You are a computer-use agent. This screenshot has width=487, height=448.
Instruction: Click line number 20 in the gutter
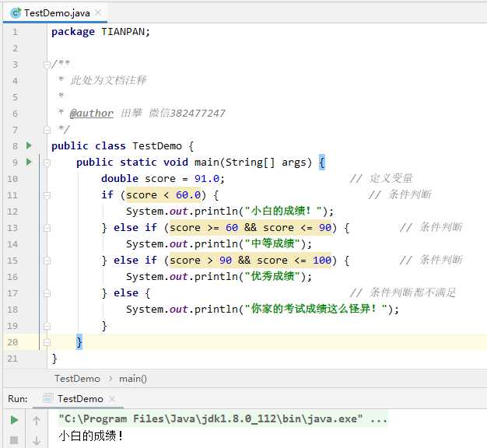(12, 342)
